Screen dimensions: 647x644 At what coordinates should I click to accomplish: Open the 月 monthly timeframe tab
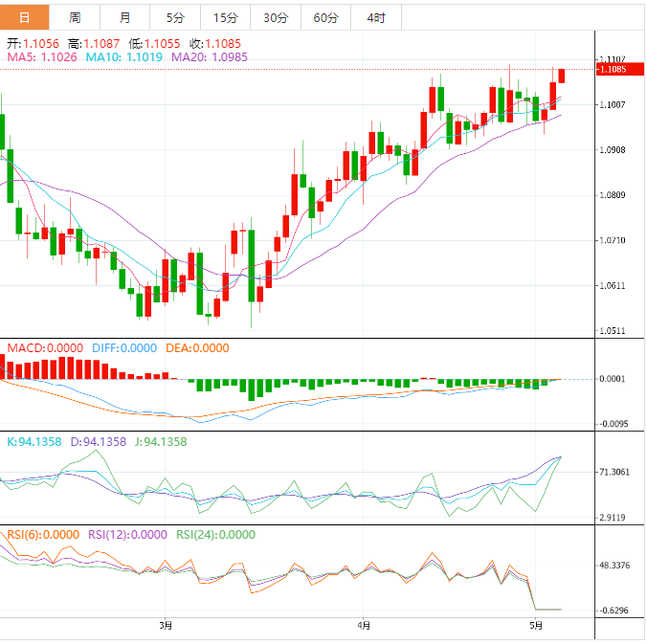125,17
